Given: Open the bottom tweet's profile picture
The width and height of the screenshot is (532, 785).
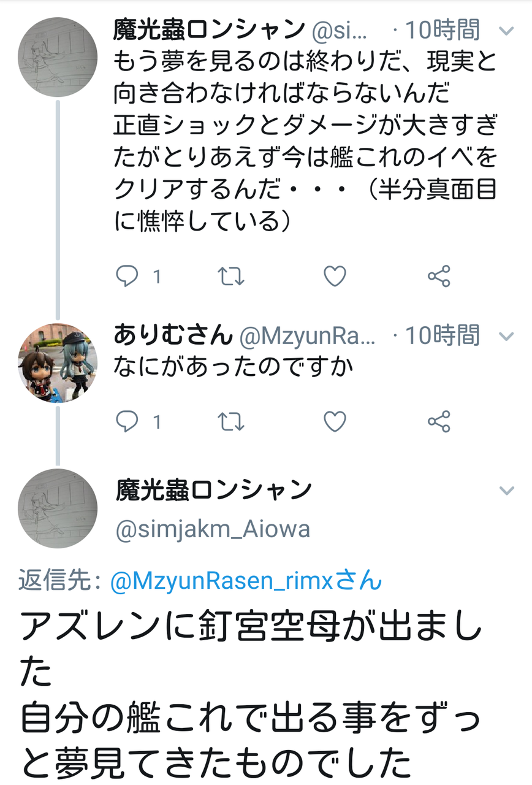Looking at the screenshot, I should pos(58,510).
